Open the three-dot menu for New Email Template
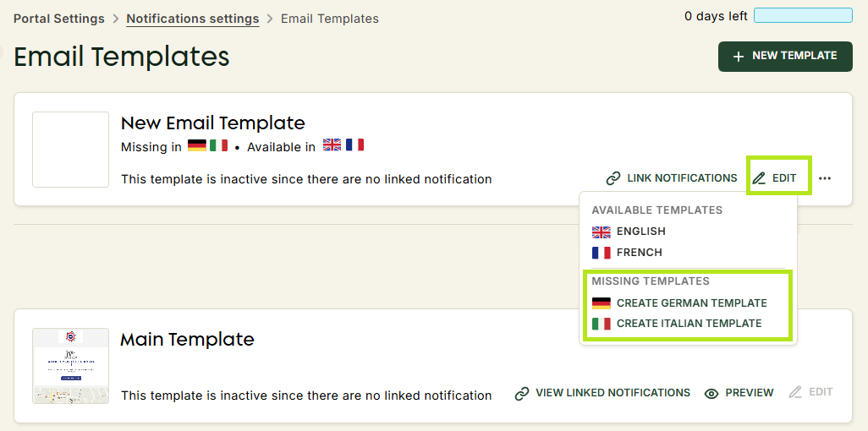Image resolution: width=868 pixels, height=431 pixels. tap(825, 178)
